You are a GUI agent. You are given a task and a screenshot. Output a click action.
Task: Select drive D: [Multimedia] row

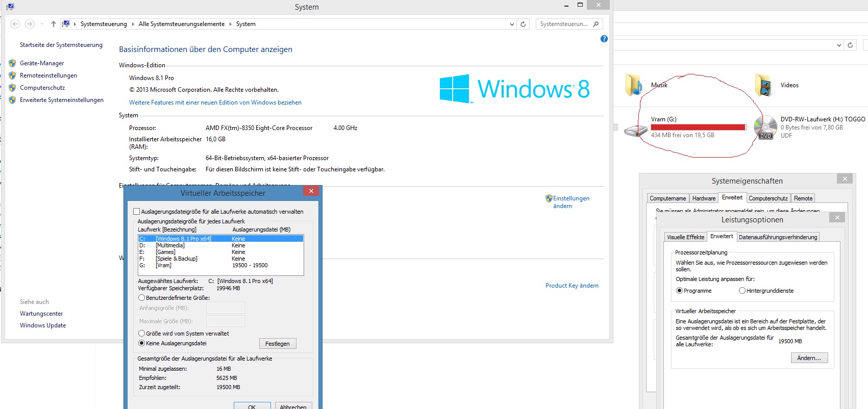(221, 245)
